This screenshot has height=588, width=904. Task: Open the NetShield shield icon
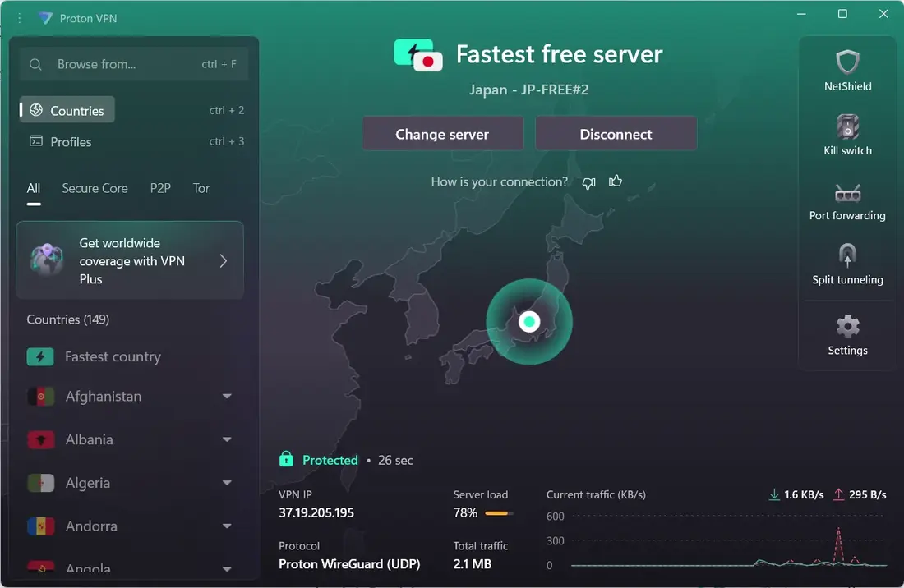847,62
